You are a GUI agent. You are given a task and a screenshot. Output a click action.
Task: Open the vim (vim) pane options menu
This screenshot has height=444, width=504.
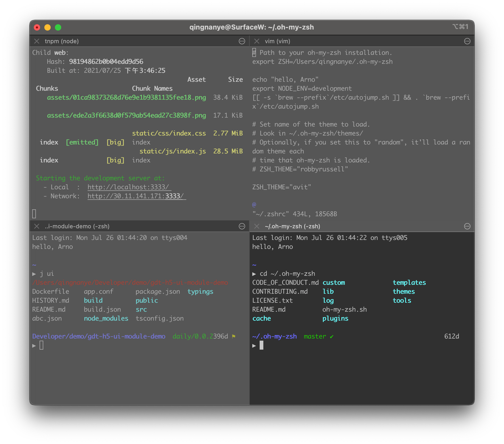(467, 41)
